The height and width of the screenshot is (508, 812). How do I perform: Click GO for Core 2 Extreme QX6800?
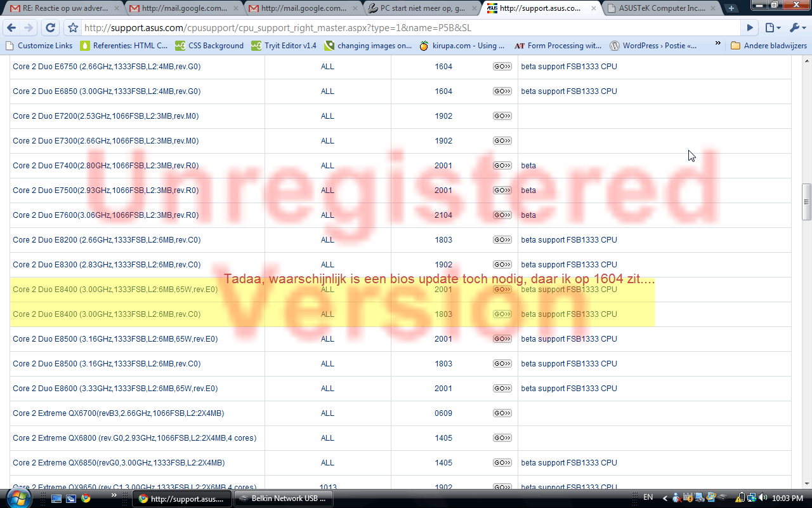click(502, 438)
